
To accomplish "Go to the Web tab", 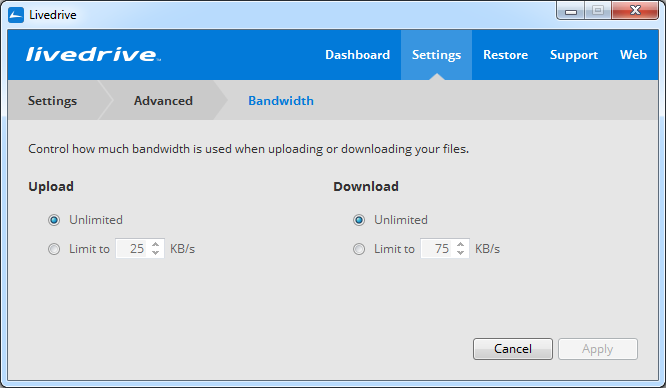I will [633, 55].
